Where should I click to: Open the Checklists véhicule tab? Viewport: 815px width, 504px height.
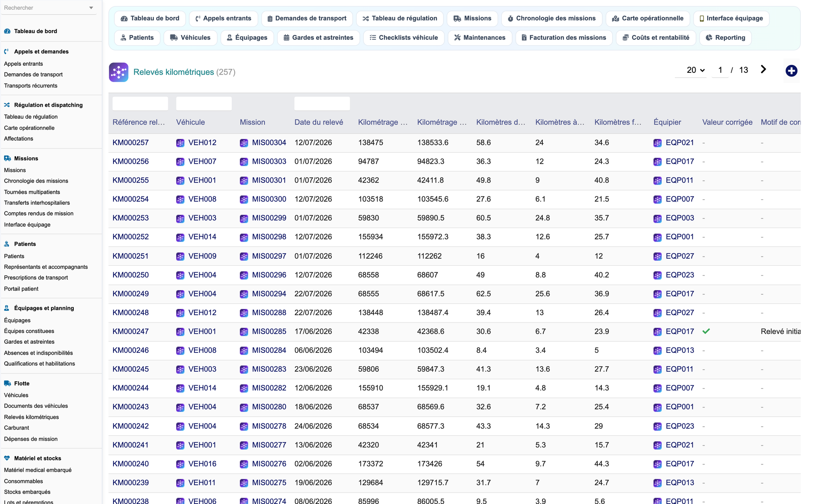[404, 38]
